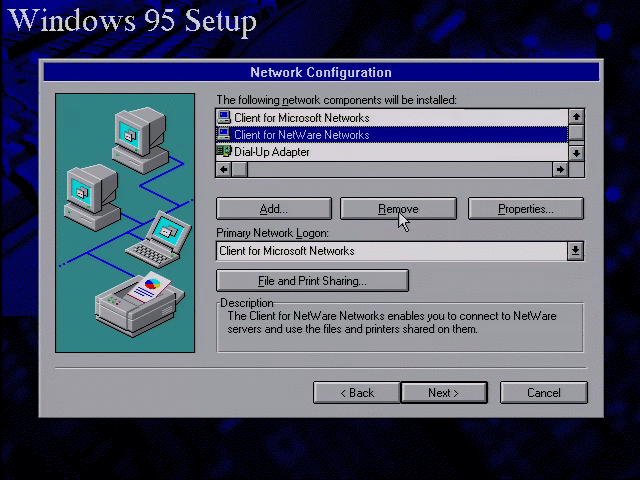
Task: Open the Primary Network Logon dropdown arrow
Action: (575, 251)
